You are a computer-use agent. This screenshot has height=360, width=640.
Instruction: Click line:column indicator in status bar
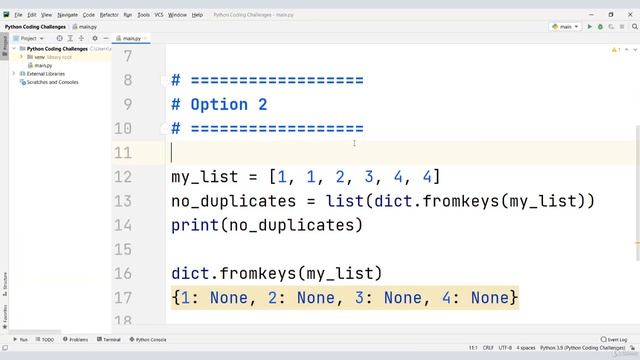tap(473, 348)
